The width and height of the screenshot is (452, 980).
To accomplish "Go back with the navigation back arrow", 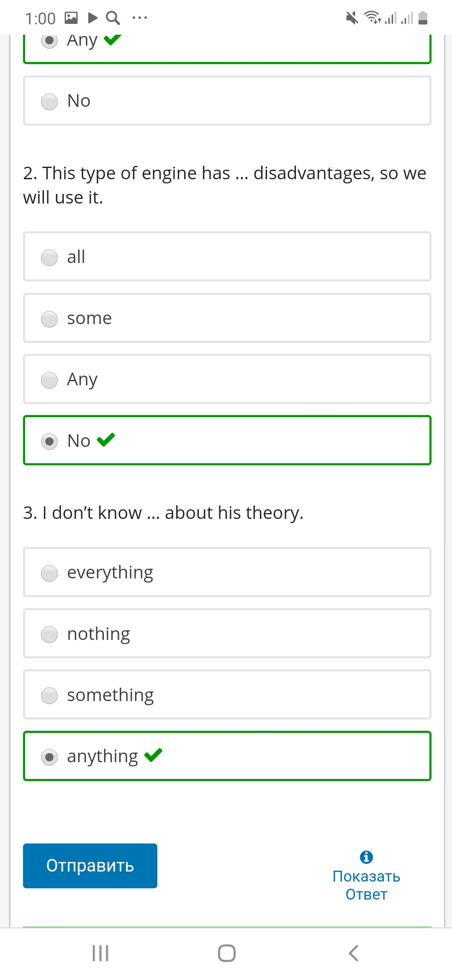I will click(x=354, y=953).
